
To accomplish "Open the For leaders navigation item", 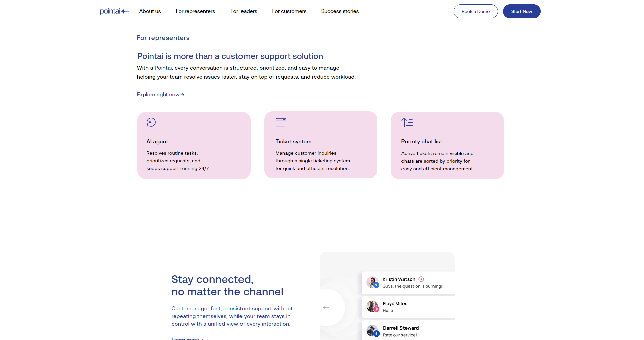I will 244,11.
